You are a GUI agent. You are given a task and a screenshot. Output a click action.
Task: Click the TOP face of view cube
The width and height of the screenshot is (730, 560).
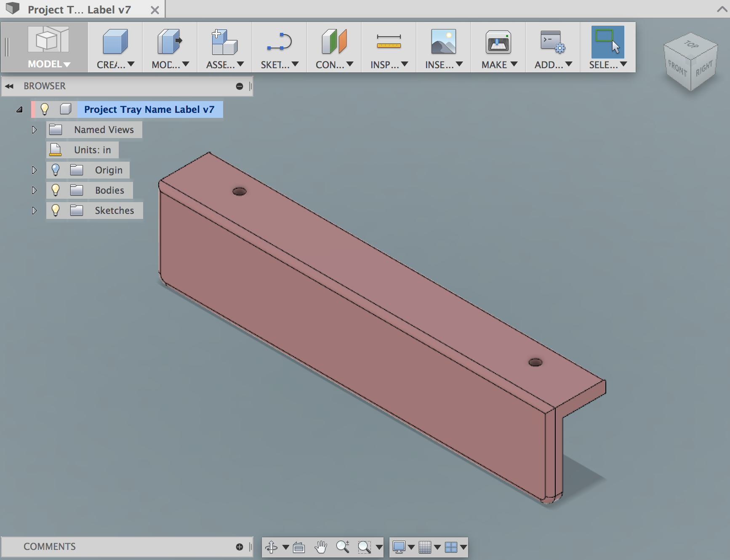(x=691, y=44)
